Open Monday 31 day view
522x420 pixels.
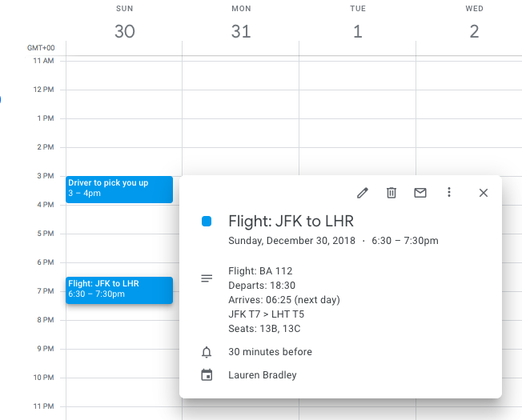(241, 31)
